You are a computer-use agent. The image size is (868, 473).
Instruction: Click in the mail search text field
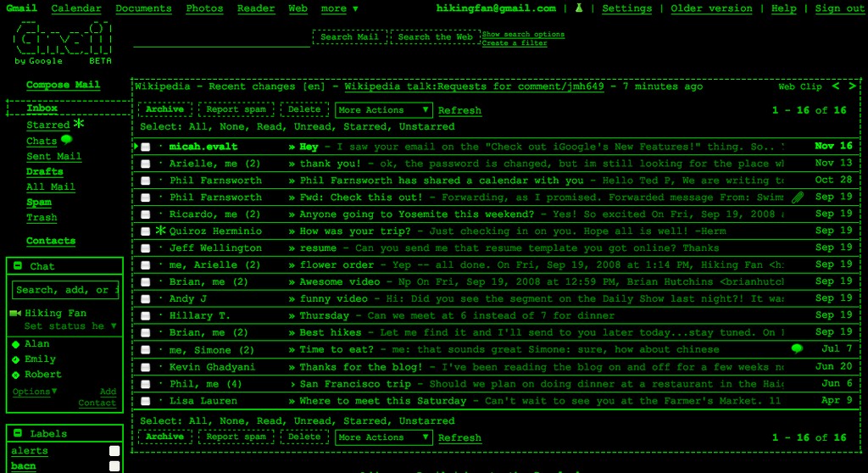coord(221,38)
